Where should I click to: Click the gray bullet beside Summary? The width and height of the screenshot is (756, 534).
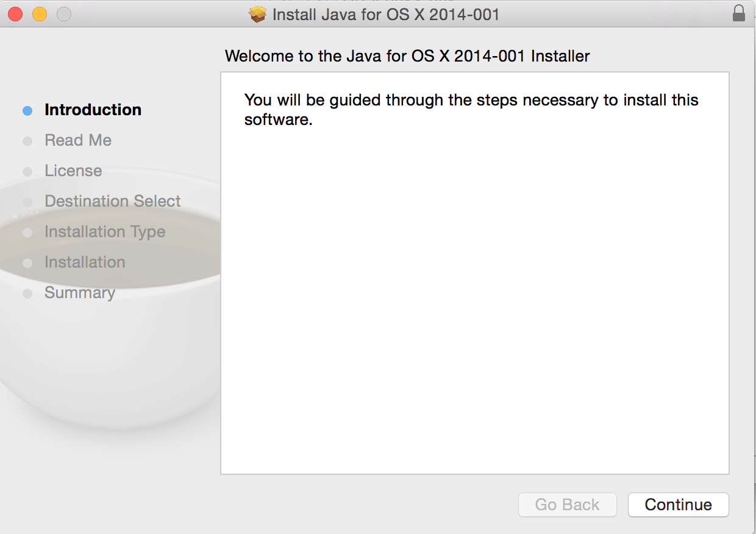(x=27, y=294)
